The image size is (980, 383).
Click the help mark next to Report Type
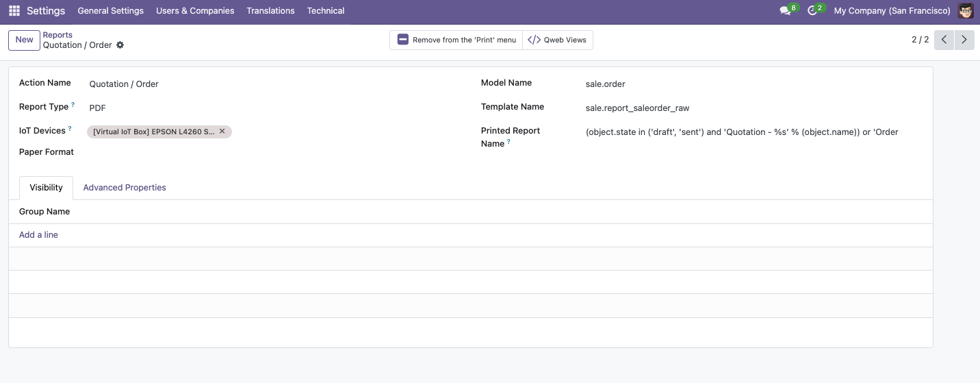[73, 105]
